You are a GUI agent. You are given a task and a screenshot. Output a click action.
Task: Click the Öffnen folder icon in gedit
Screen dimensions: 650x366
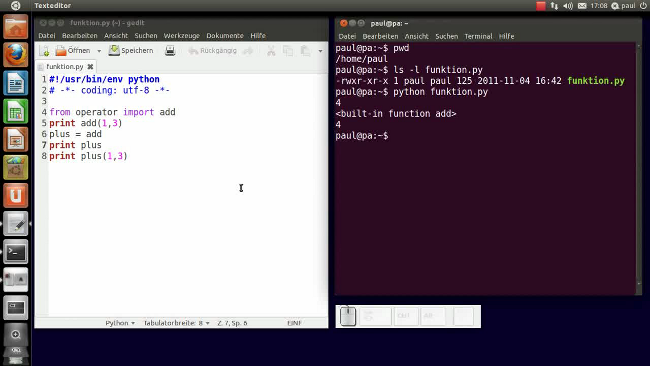tap(61, 51)
